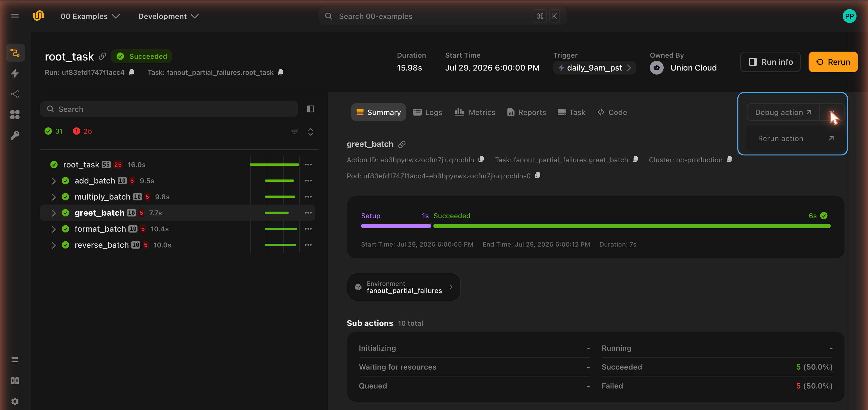Copy the greet_batch Task name
The image size is (868, 410).
tap(635, 159)
